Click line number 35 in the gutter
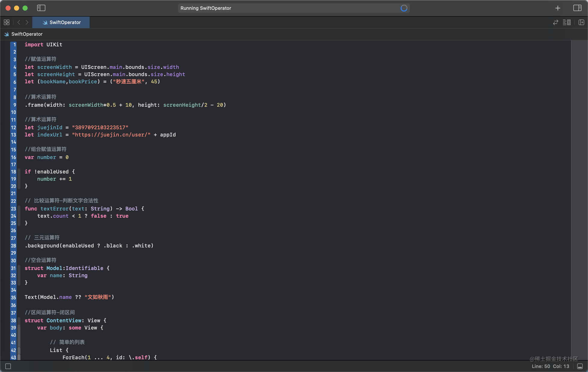This screenshot has height=372, width=588. click(14, 297)
